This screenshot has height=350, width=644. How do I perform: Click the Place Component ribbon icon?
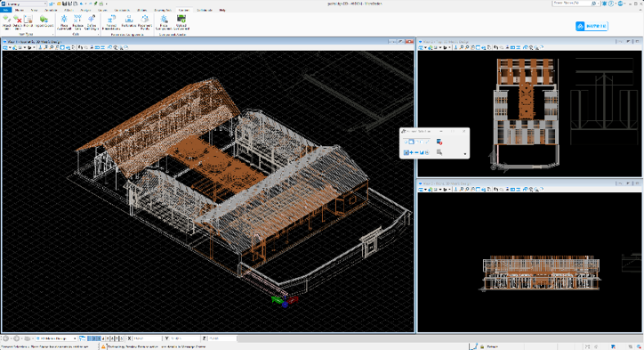pyautogui.click(x=164, y=22)
